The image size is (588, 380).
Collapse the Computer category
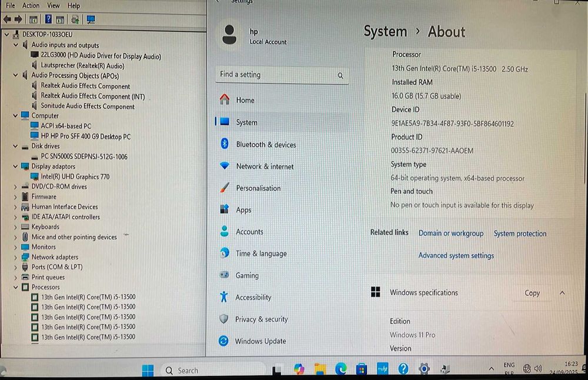(16, 115)
